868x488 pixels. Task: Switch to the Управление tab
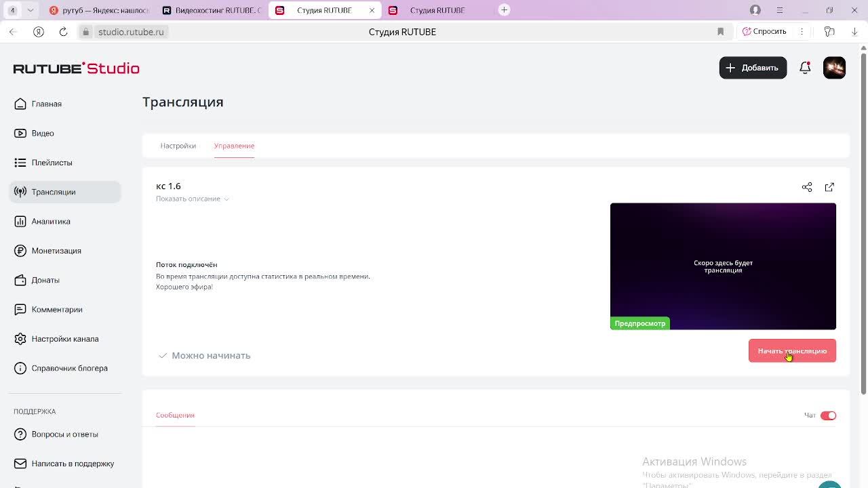pyautogui.click(x=234, y=146)
